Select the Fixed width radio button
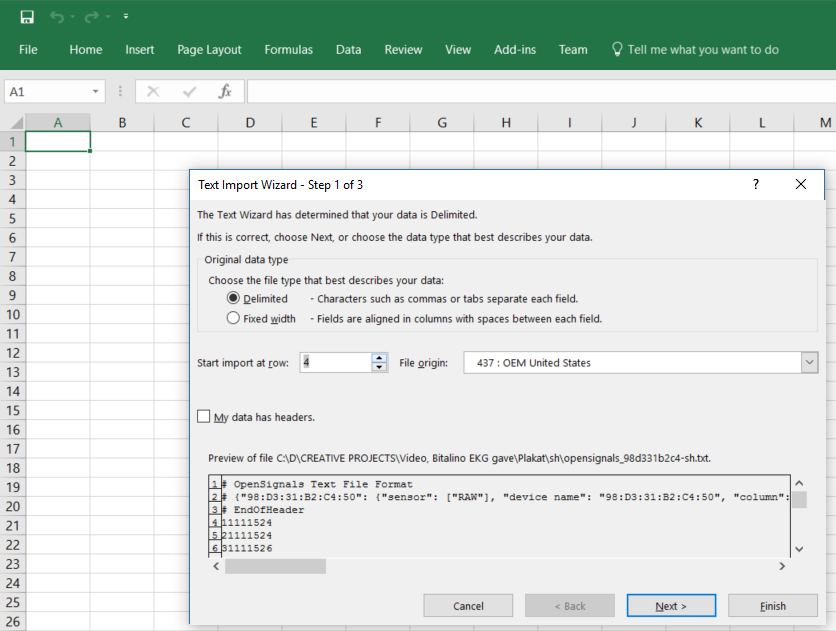This screenshot has height=631, width=836. click(x=233, y=317)
